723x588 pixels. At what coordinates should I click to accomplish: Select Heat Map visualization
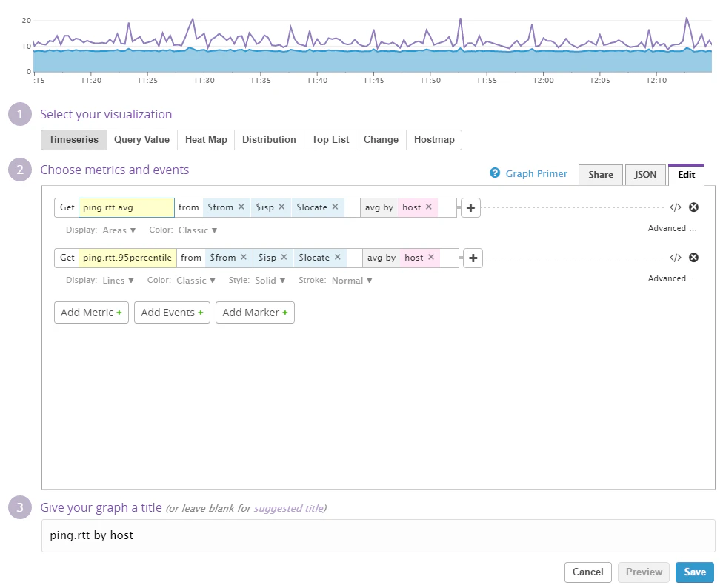pos(206,140)
